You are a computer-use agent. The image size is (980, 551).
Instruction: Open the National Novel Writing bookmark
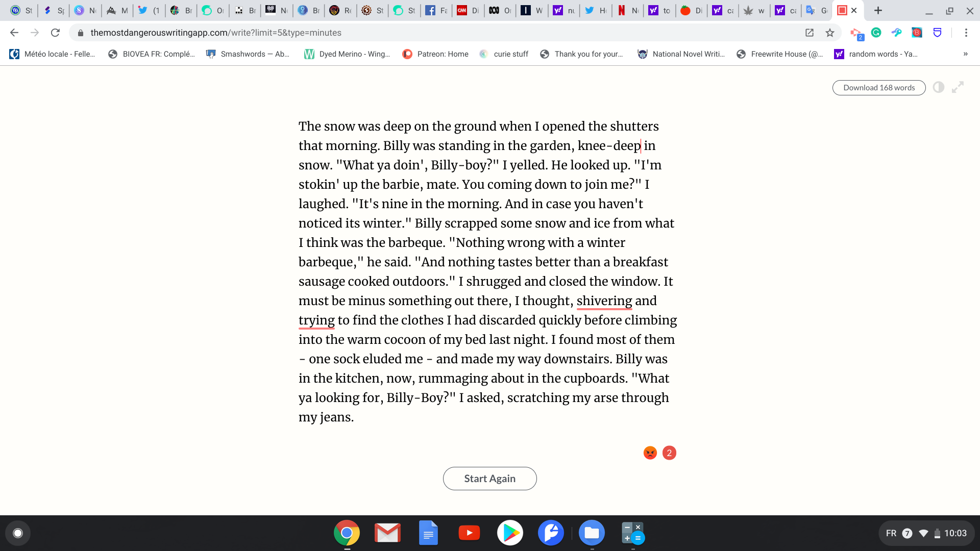point(681,54)
